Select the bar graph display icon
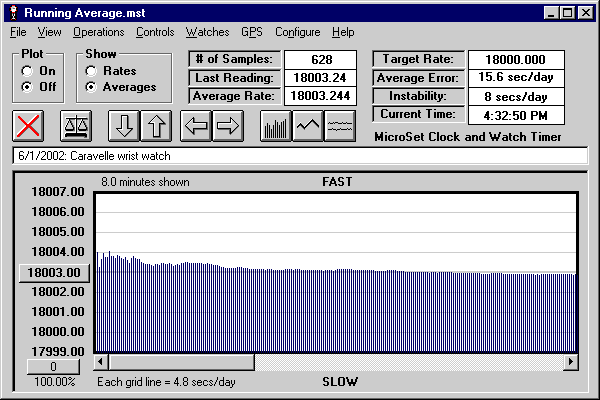The height and width of the screenshot is (400, 600). 276,126
